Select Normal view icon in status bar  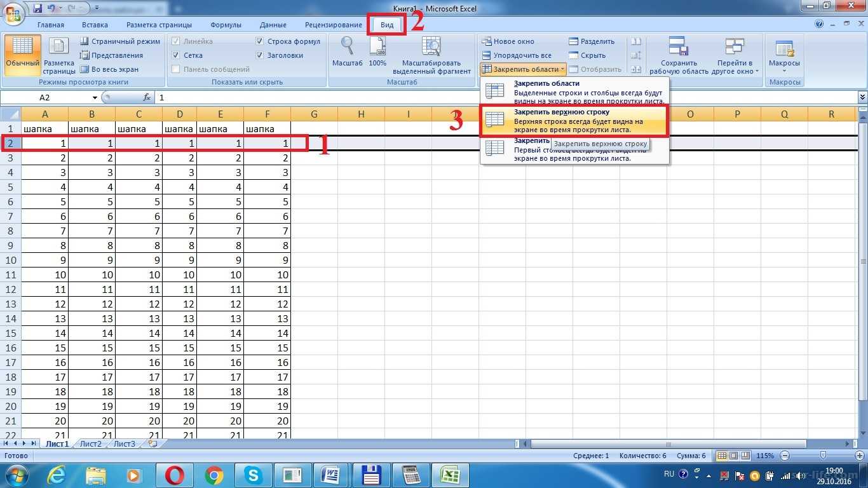coord(721,456)
